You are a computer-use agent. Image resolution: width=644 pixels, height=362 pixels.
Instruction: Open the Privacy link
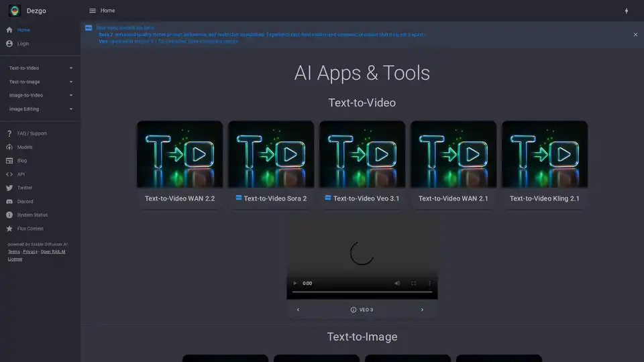tap(30, 251)
